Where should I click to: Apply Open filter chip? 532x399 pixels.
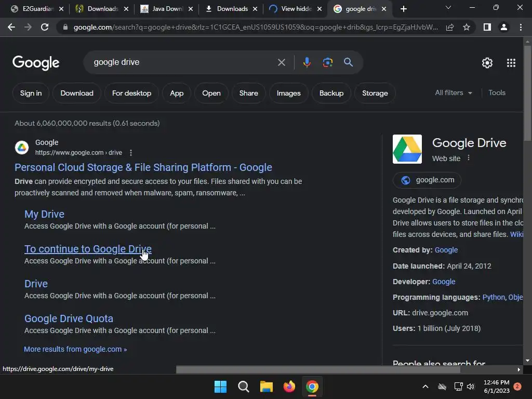coord(211,93)
